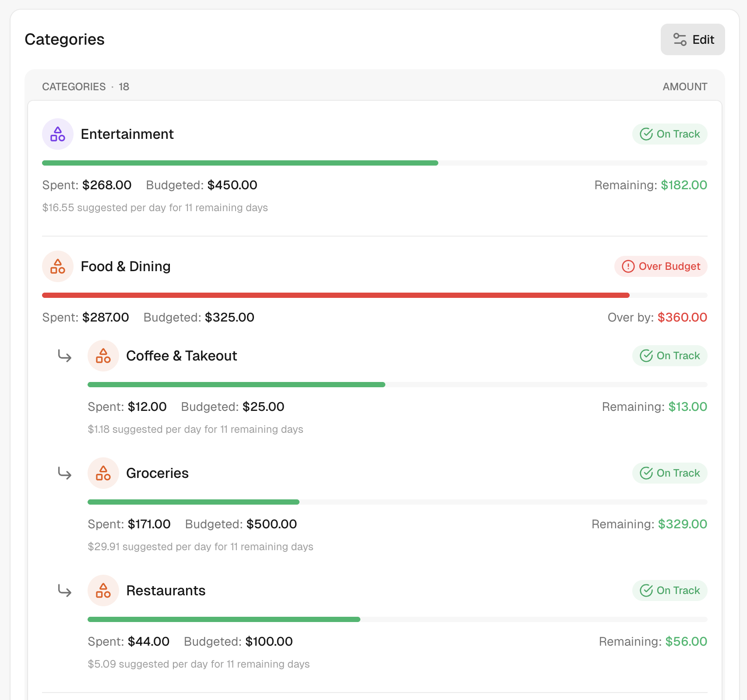
Task: Click the Edit categories button
Action: (692, 39)
